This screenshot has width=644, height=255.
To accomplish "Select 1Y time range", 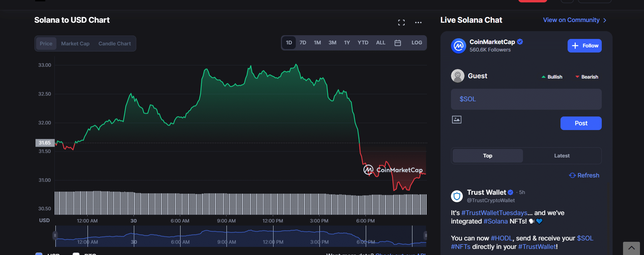I will click(347, 43).
